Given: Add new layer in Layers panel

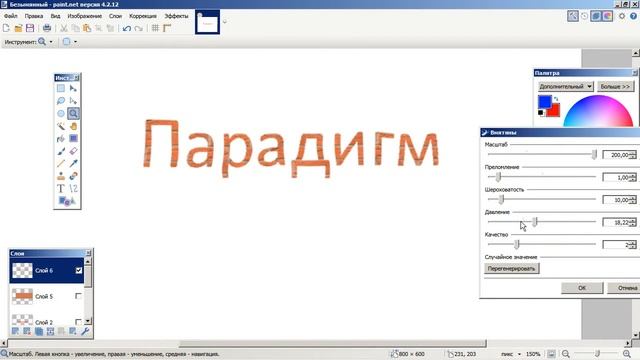Looking at the screenshot, I should (15, 331).
